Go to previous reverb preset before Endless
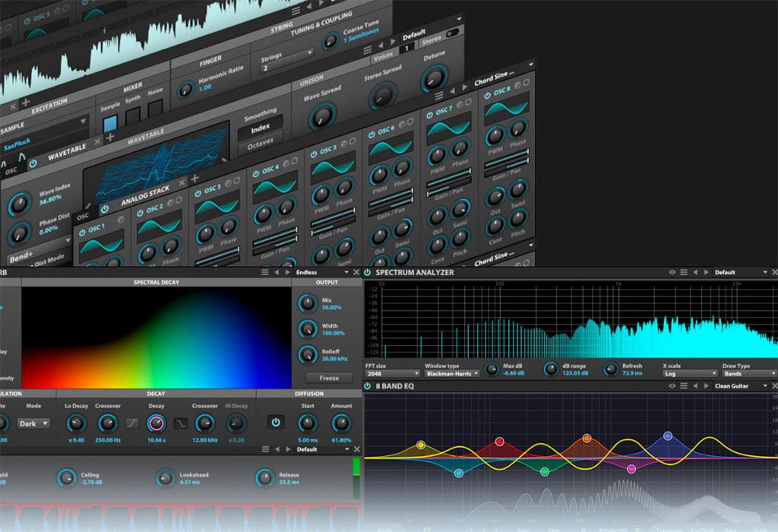 pyautogui.click(x=277, y=272)
